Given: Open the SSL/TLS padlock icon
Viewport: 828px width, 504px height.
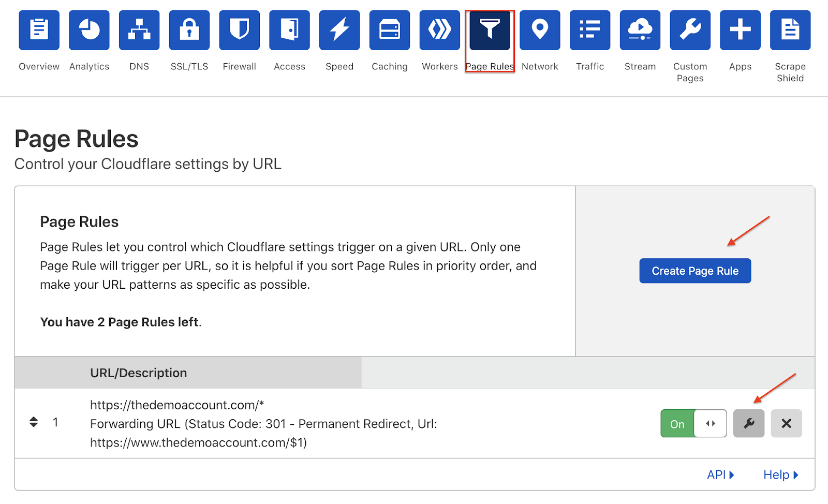Looking at the screenshot, I should (x=189, y=30).
